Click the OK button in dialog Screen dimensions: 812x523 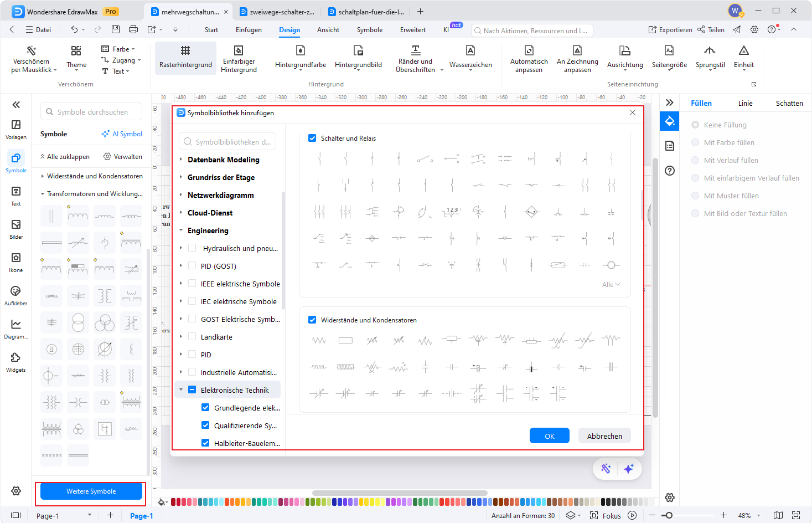click(x=549, y=436)
